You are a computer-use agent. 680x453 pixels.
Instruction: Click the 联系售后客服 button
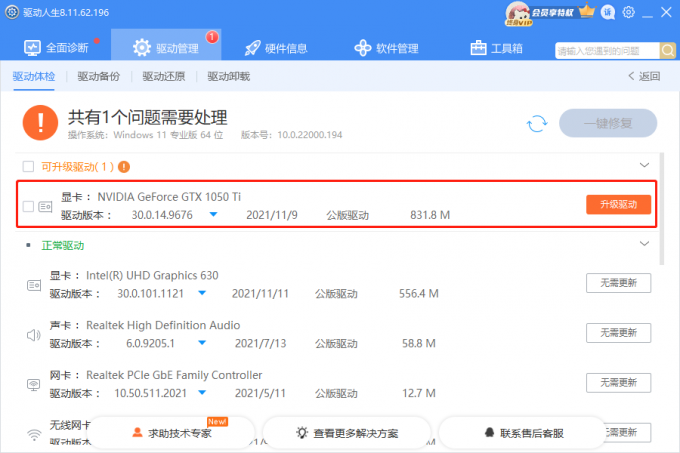point(523,433)
